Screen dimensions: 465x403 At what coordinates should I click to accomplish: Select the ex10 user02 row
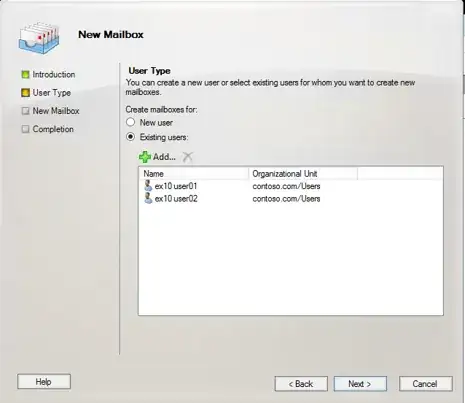click(x=291, y=199)
